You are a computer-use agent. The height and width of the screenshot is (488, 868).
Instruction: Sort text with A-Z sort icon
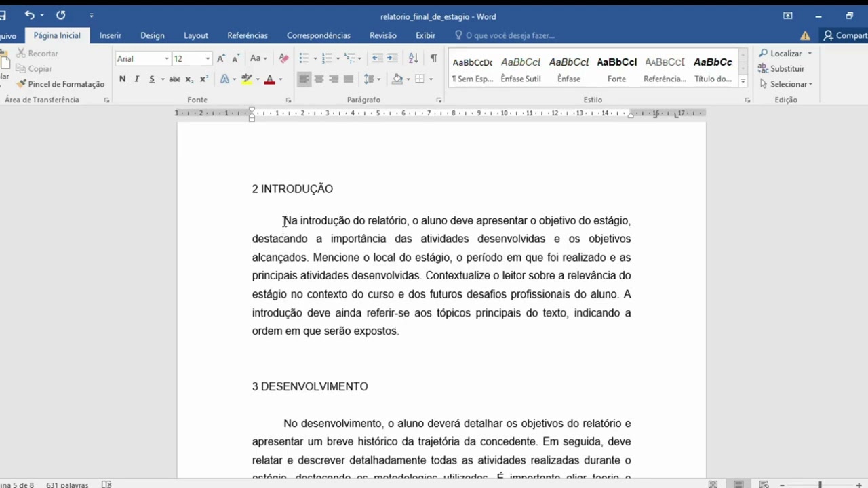(414, 58)
